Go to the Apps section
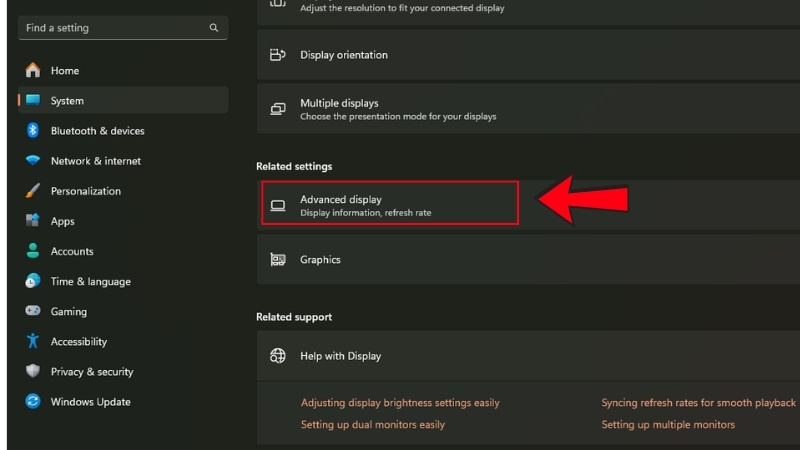 (63, 221)
